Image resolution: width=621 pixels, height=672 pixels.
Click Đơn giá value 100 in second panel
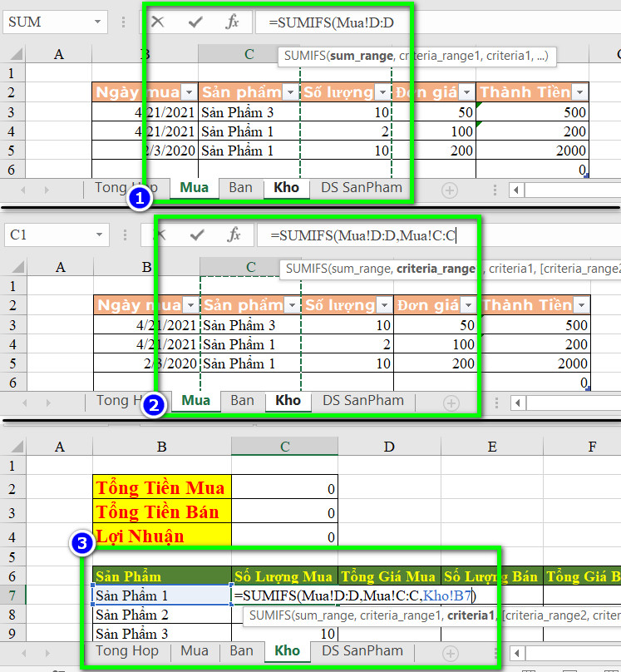(436, 344)
